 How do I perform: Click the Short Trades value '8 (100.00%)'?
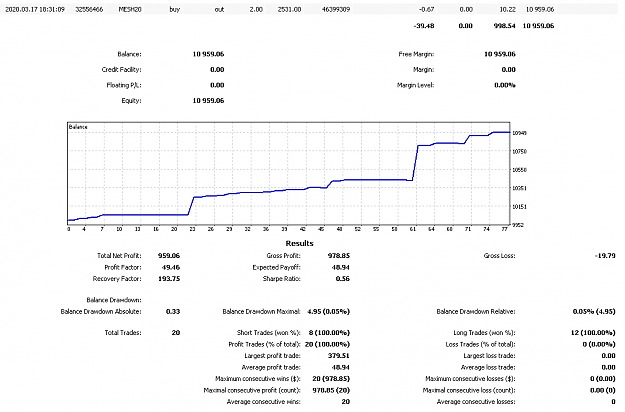(x=329, y=333)
